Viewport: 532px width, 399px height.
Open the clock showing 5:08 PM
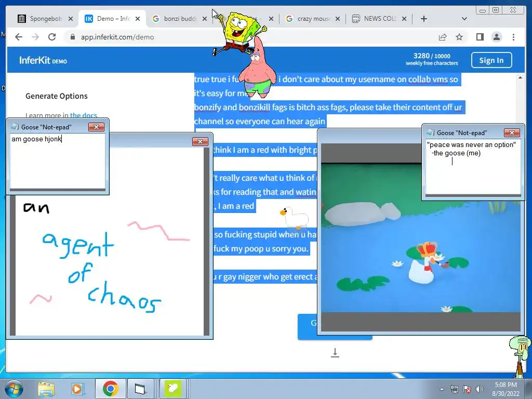coord(506,389)
